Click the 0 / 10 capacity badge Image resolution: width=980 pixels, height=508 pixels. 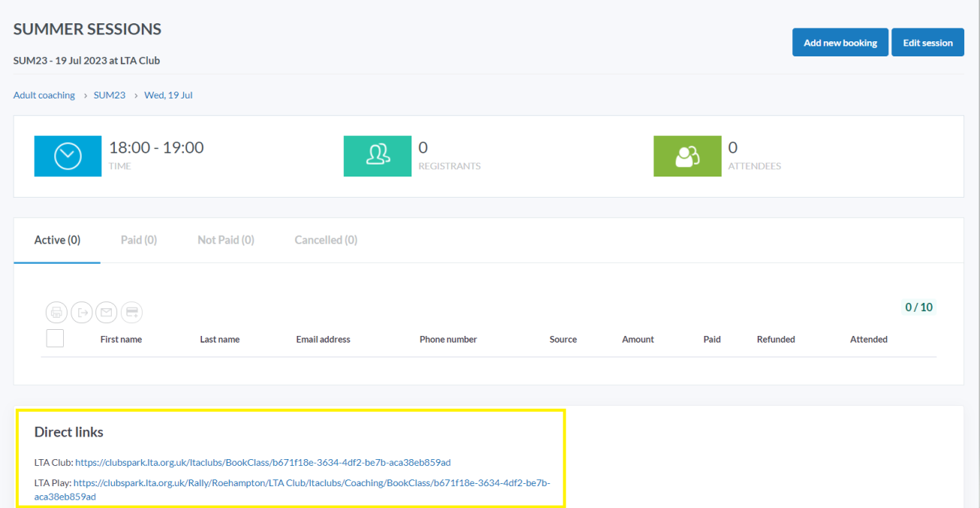pyautogui.click(x=918, y=307)
